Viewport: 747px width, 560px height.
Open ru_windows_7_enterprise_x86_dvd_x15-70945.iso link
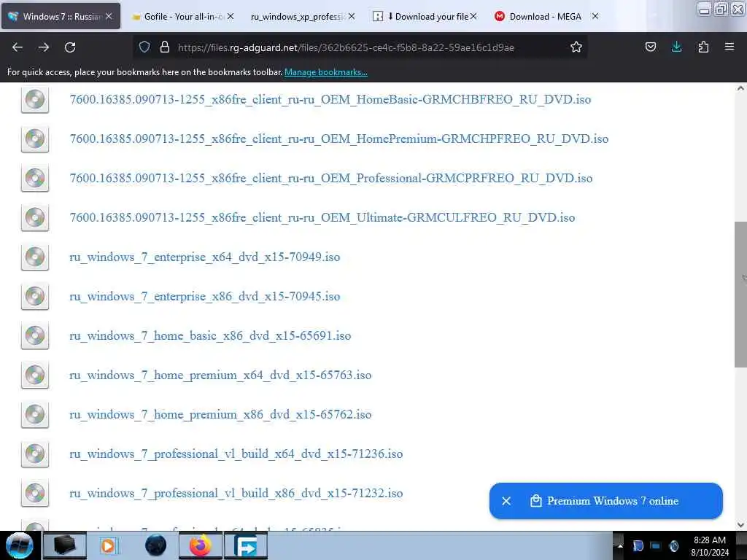click(205, 296)
